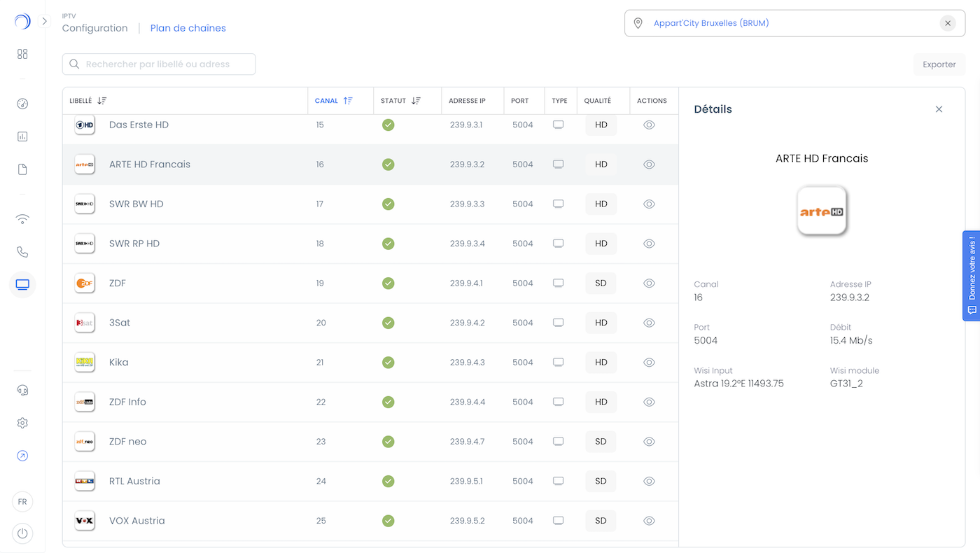The image size is (980, 553).
Task: Open the settings gear icon in sidebar
Action: coord(22,423)
